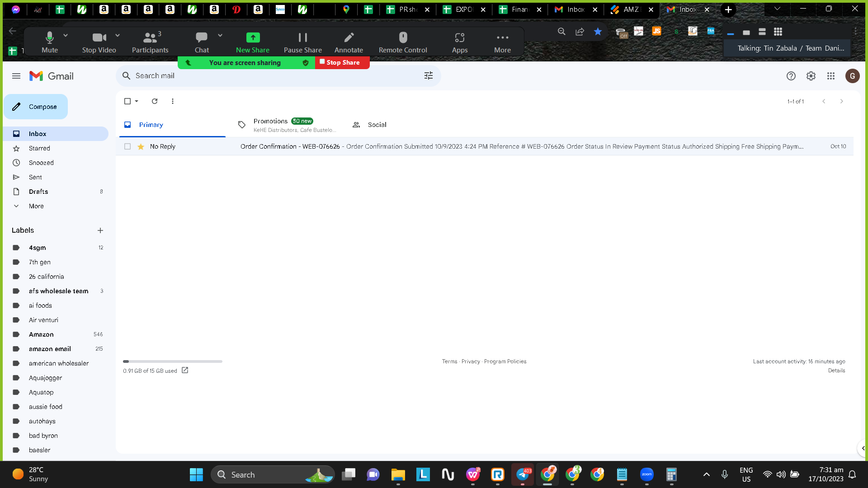
Task: Expand Stop Video options arrow
Action: click(118, 35)
